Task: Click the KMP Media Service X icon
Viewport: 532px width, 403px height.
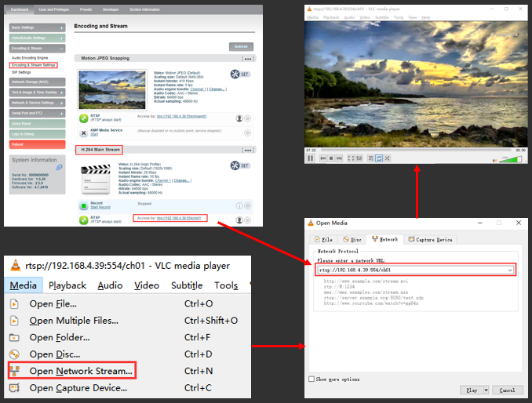Action: click(x=84, y=133)
